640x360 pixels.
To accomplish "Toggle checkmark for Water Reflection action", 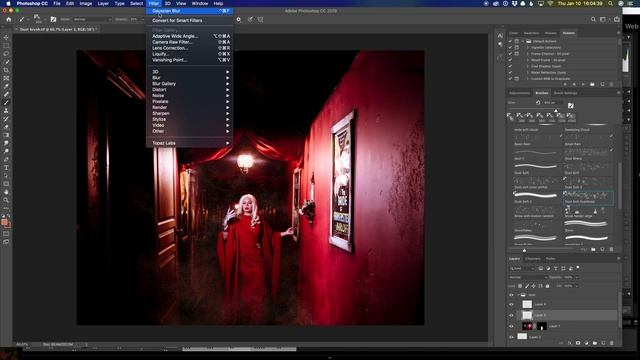I will click(510, 72).
